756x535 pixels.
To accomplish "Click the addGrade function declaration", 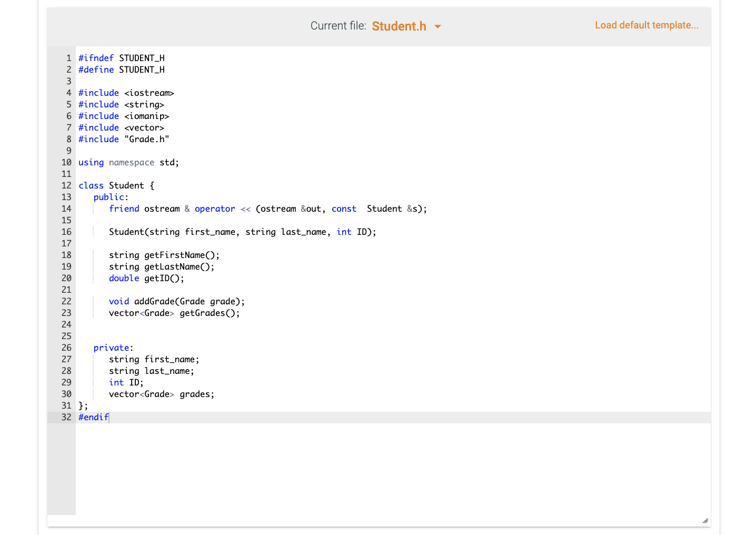I will coord(176,301).
